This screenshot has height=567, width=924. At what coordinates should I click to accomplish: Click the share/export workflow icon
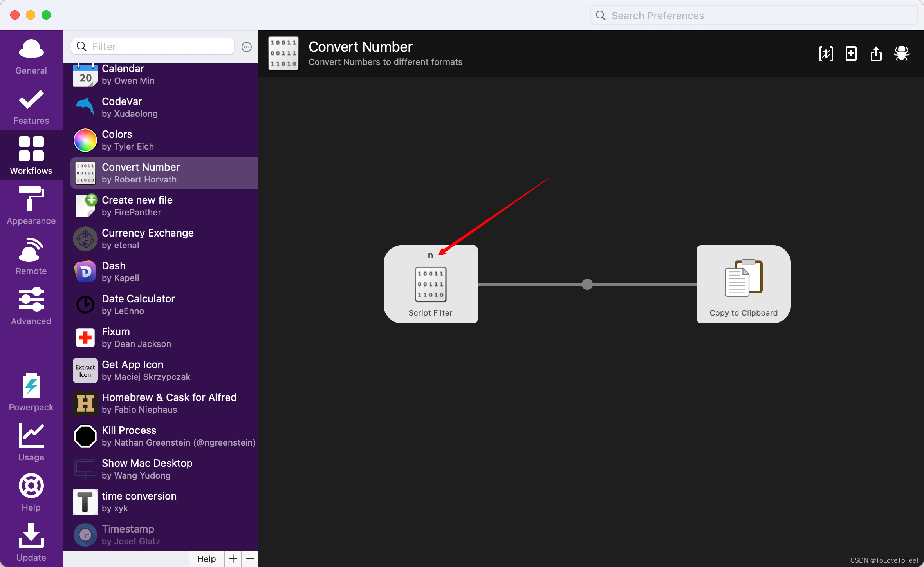tap(876, 54)
